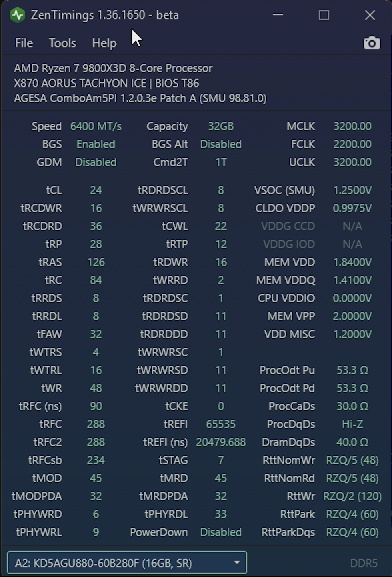Open the File menu
The width and height of the screenshot is (392, 577).
[24, 43]
